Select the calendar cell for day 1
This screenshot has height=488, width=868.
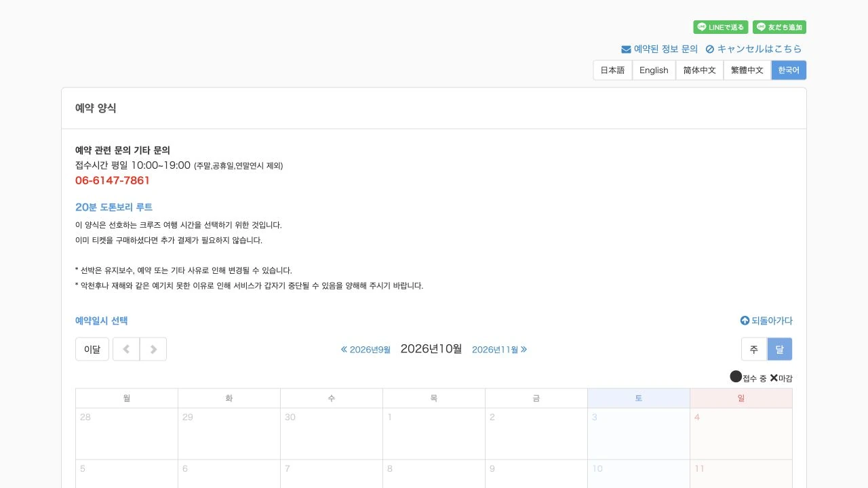(x=434, y=434)
